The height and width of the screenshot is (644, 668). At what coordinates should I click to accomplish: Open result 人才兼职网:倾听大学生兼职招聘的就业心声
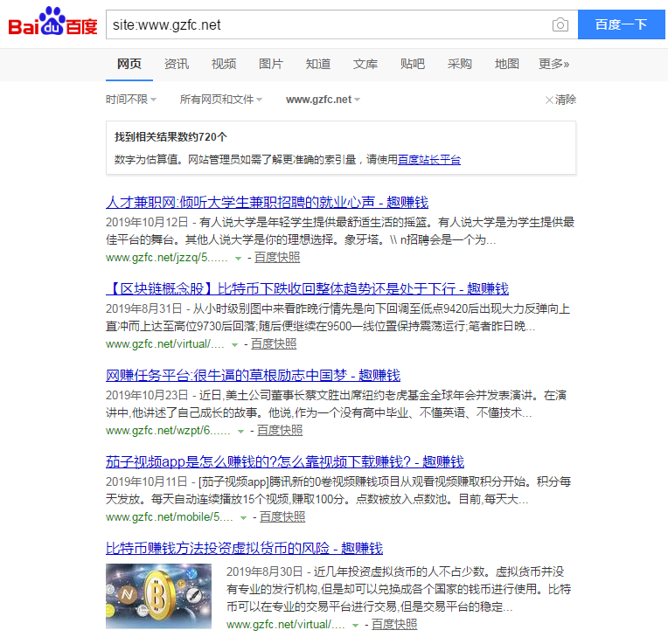point(267,202)
